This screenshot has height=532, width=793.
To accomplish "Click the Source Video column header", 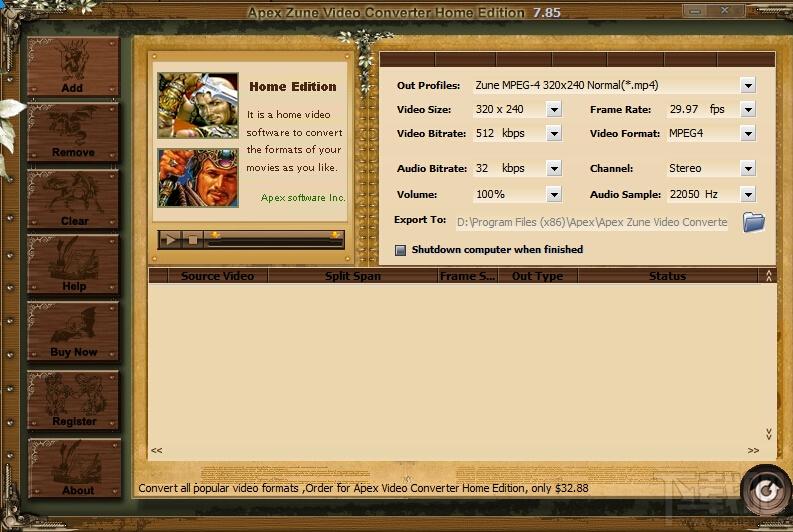I will (x=217, y=276).
